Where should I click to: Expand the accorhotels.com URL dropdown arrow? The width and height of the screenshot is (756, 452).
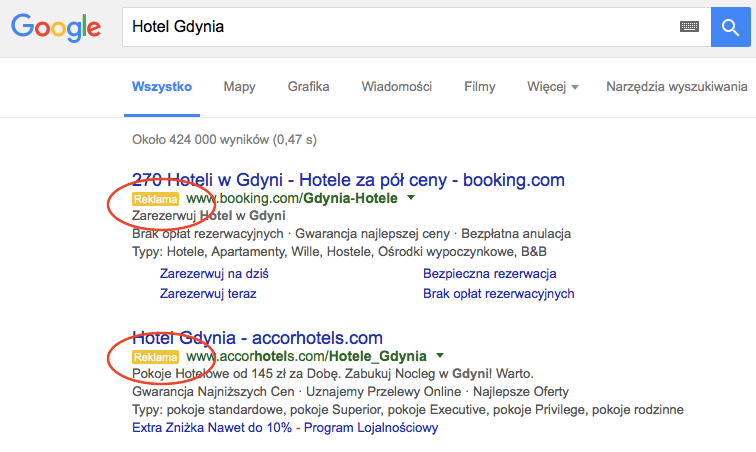440,356
